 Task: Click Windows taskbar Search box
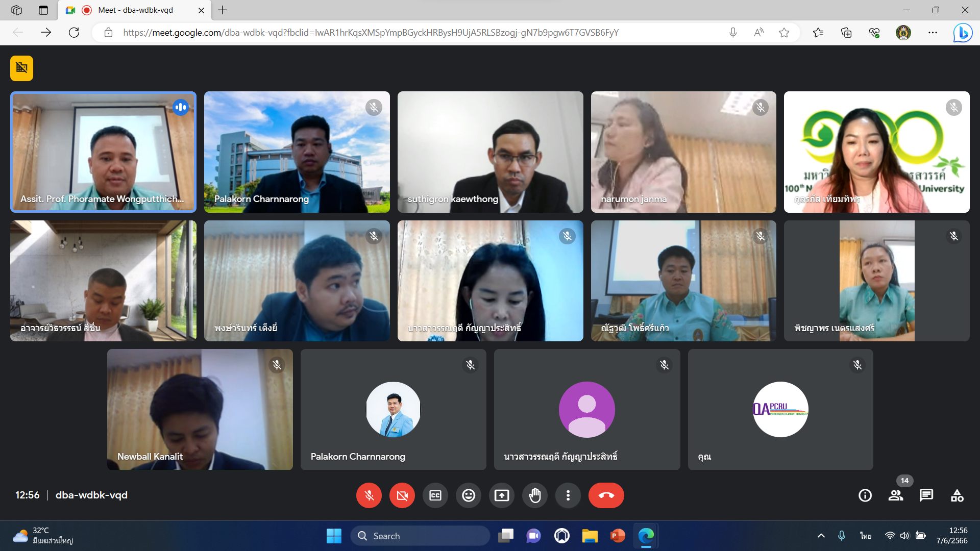coord(420,536)
